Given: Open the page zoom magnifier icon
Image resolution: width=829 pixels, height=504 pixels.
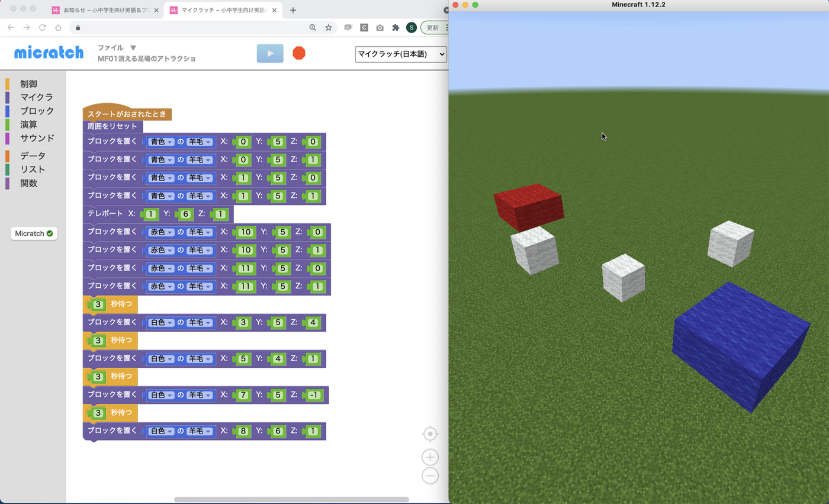Looking at the screenshot, I should [313, 27].
